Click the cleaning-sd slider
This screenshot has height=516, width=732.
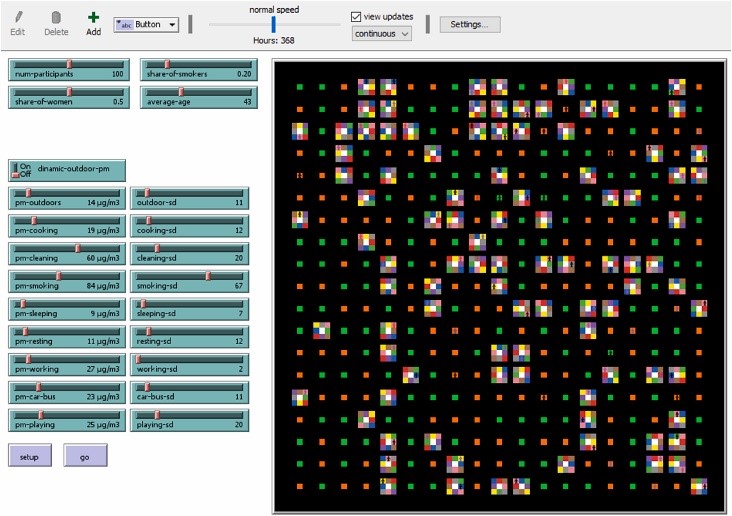[x=190, y=254]
